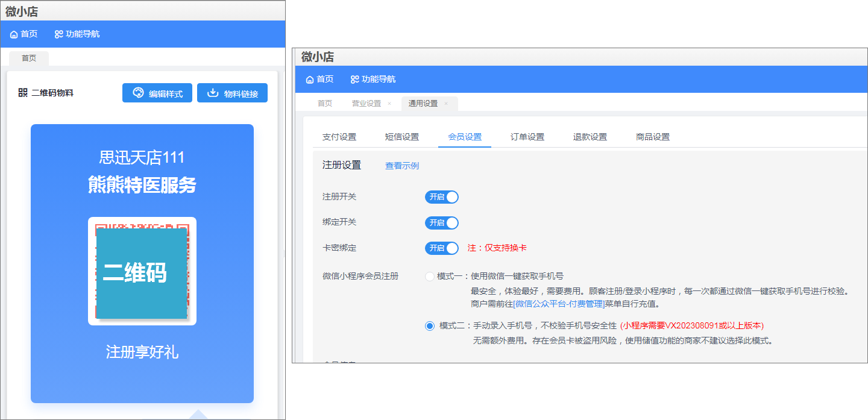
Task: Click 思迅天店111 store name on poster
Action: [x=142, y=157]
